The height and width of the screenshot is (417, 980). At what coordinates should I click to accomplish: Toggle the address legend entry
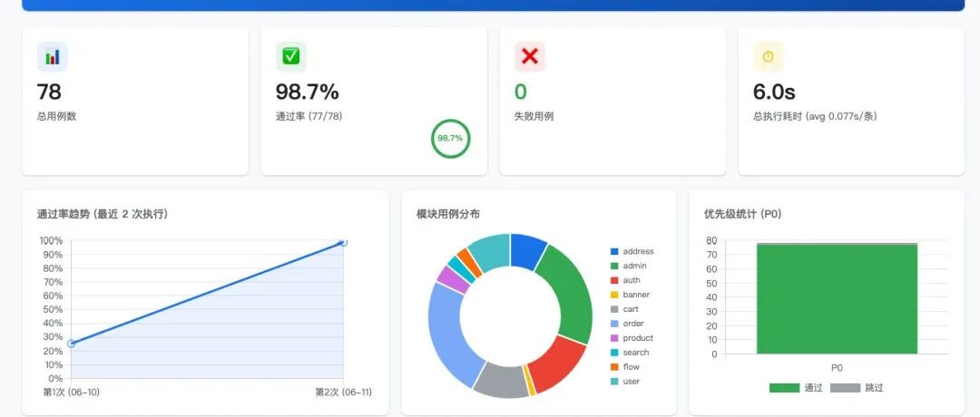point(632,252)
